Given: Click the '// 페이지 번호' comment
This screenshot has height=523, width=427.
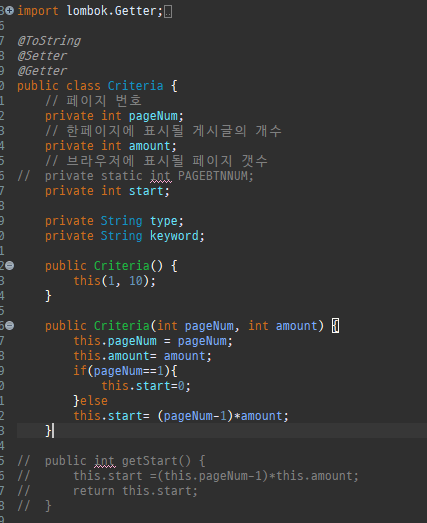Looking at the screenshot, I should (x=94, y=101).
